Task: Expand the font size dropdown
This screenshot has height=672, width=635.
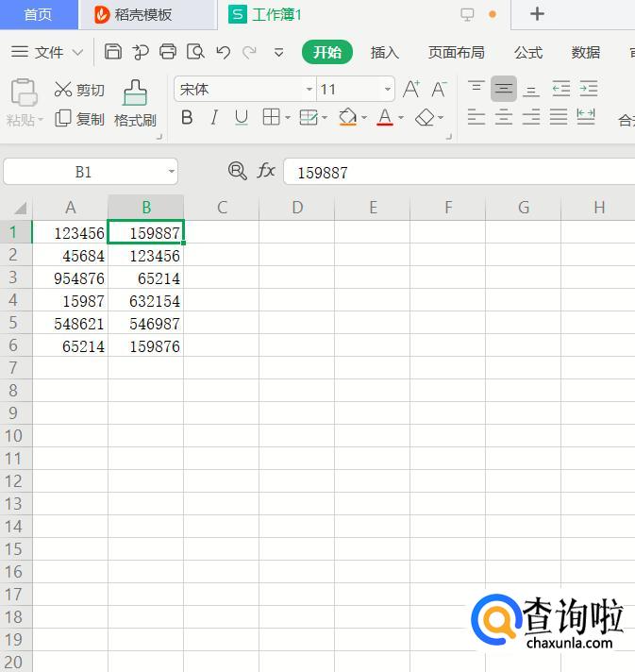Action: (x=388, y=90)
